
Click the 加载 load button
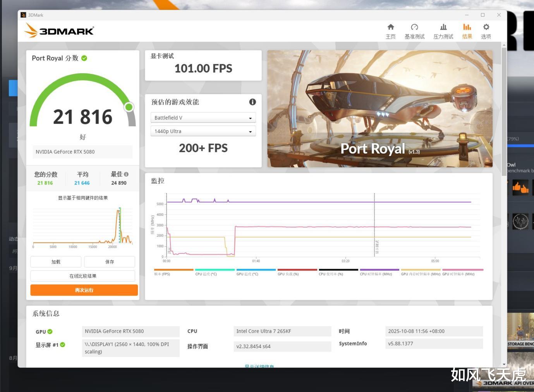[x=56, y=262]
